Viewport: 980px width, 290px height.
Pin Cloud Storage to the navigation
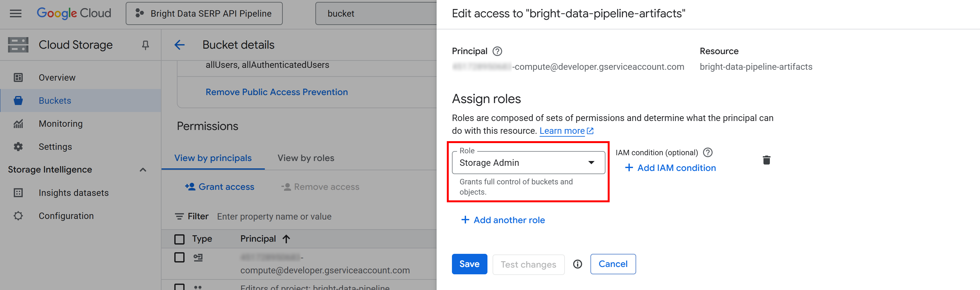click(145, 44)
